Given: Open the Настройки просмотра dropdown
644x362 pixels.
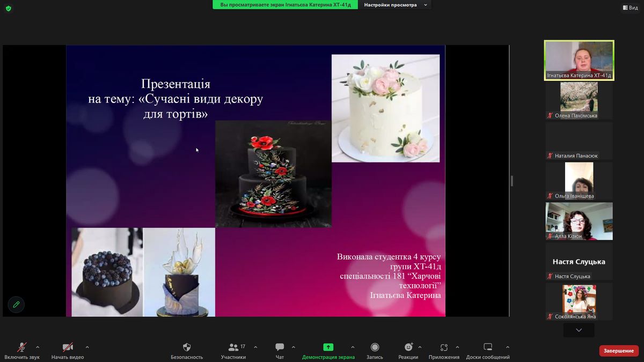Looking at the screenshot, I should [x=396, y=5].
